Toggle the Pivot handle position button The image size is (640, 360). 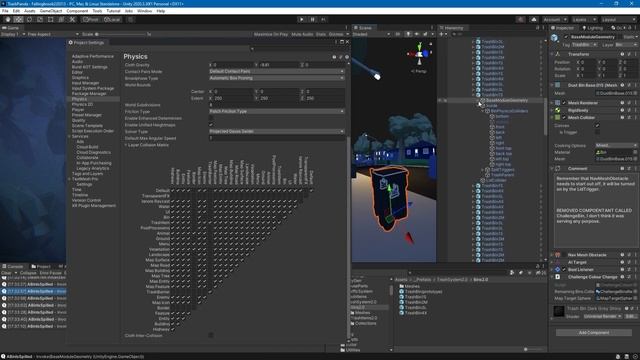91,19
